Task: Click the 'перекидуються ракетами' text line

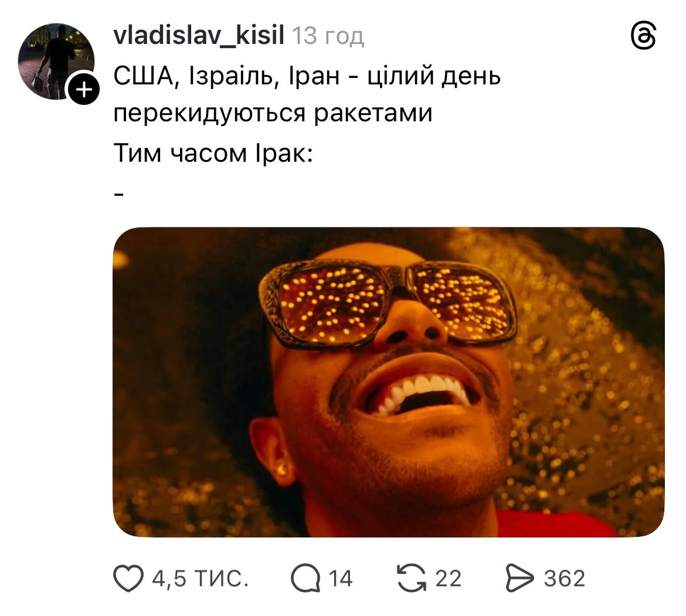Action: 273,113
